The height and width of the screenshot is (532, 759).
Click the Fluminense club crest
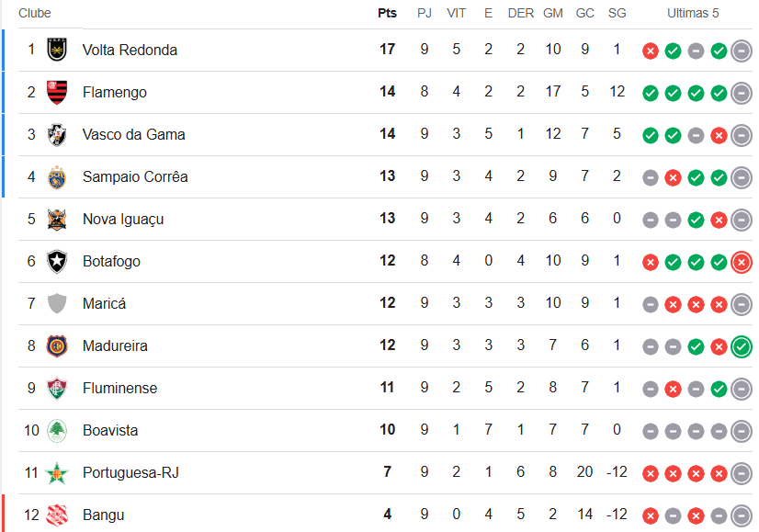point(57,388)
